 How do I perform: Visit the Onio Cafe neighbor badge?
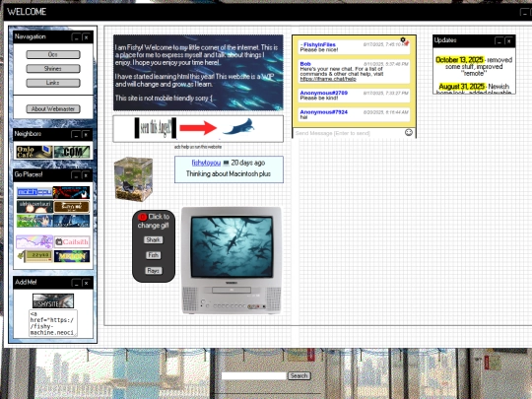(x=34, y=152)
